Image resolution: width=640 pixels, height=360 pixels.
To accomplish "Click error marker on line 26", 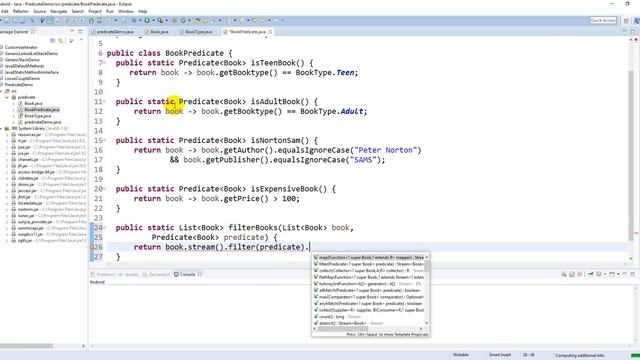I will pyautogui.click(x=91, y=247).
